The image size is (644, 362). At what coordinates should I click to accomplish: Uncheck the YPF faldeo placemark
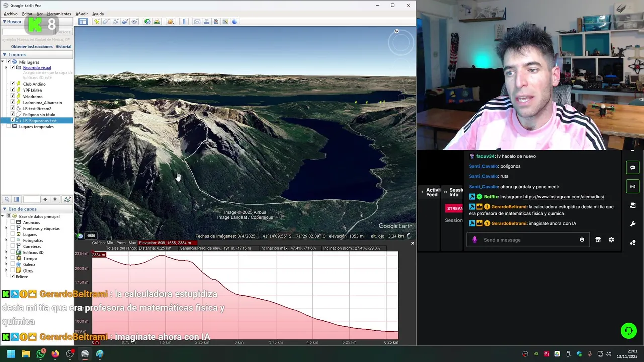pos(13,90)
